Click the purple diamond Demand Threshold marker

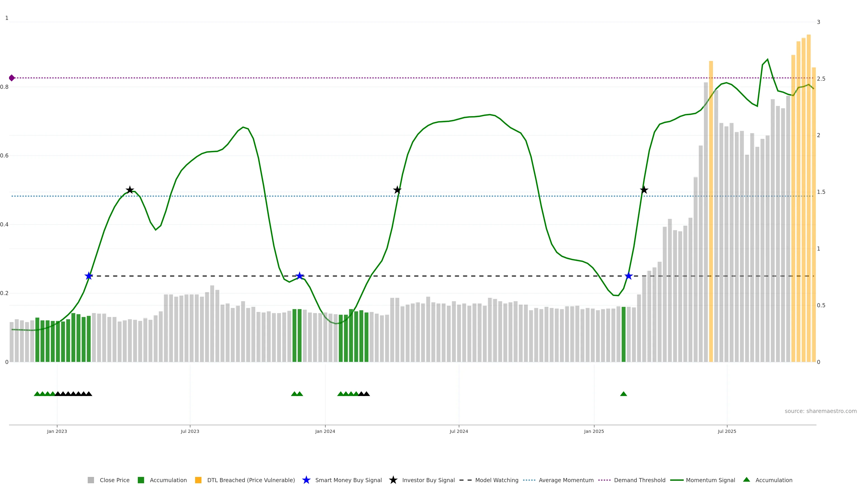tap(12, 78)
